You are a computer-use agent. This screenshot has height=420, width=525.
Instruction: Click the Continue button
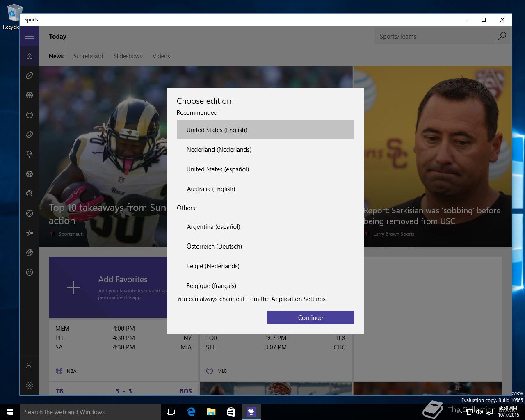(310, 317)
